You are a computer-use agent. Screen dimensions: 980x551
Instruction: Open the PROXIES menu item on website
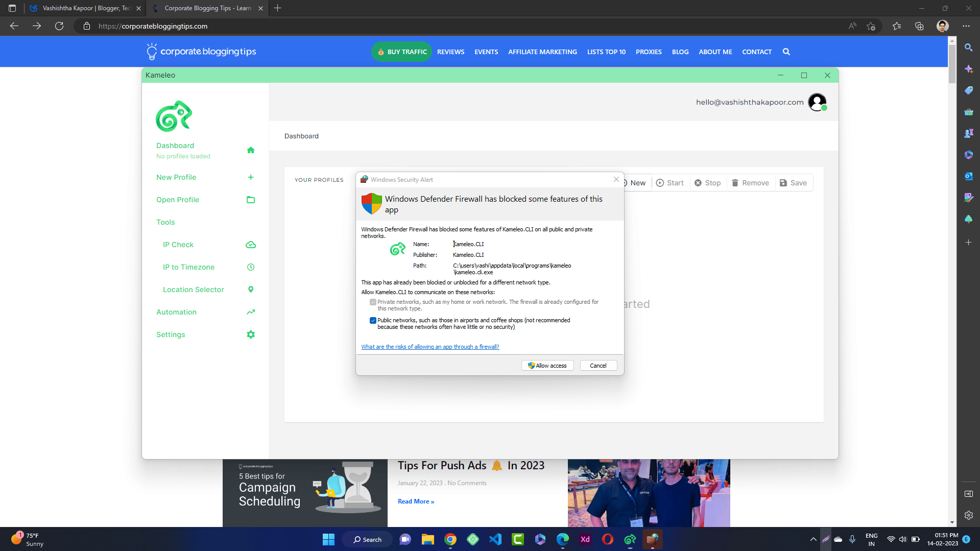click(x=649, y=52)
